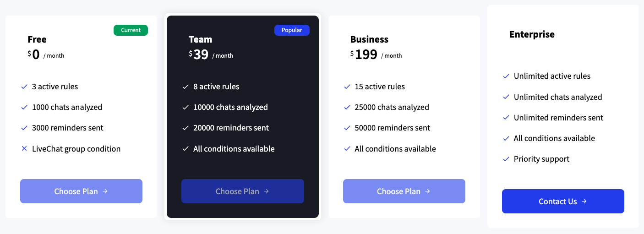Click Unlimited chats analyzed feature text
The width and height of the screenshot is (644, 234).
[x=558, y=97]
